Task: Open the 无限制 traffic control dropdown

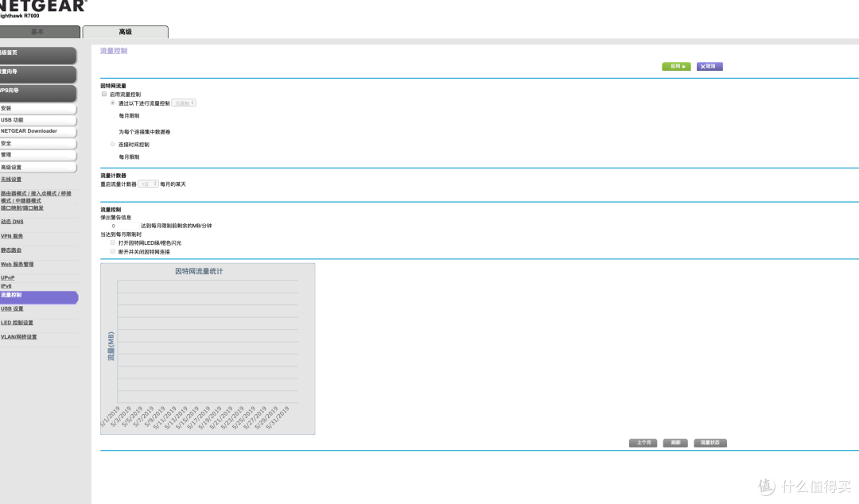Action: tap(184, 103)
